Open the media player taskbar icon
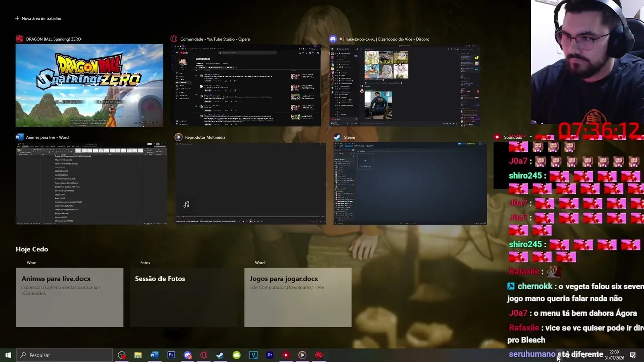The image size is (644, 362). click(x=302, y=355)
